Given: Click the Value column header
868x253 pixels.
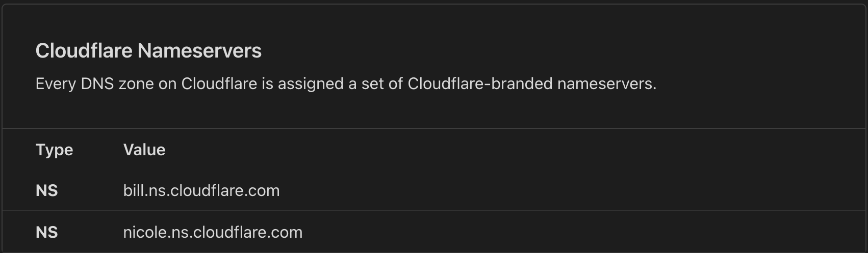Looking at the screenshot, I should click(x=144, y=150).
